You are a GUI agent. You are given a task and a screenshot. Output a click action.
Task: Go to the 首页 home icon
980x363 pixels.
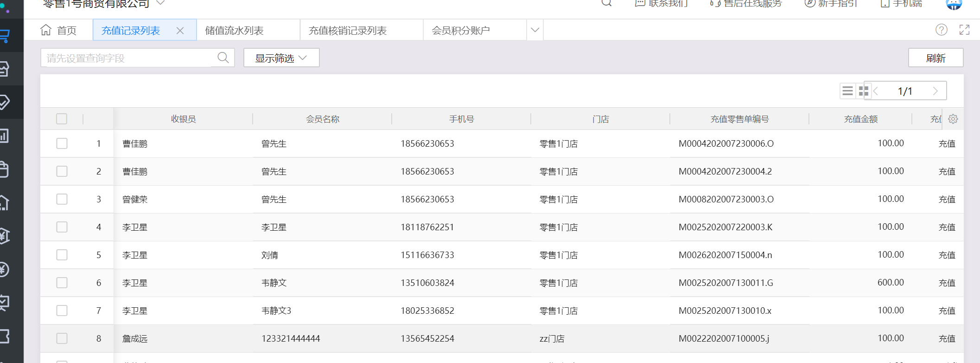46,30
